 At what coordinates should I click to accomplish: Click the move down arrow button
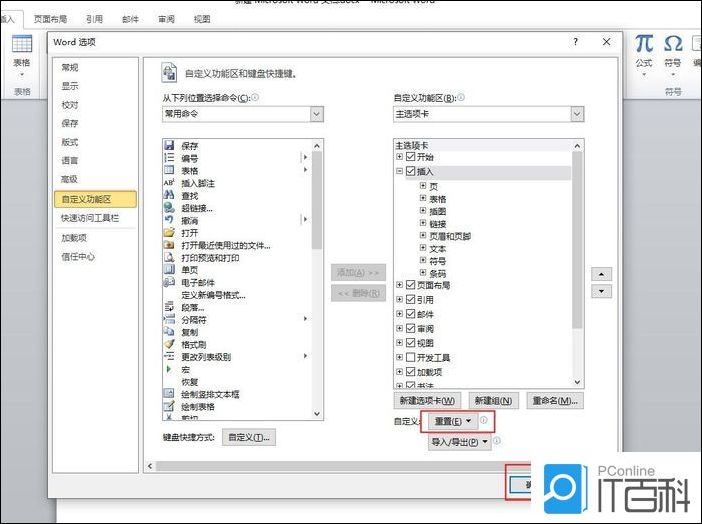tap(602, 292)
